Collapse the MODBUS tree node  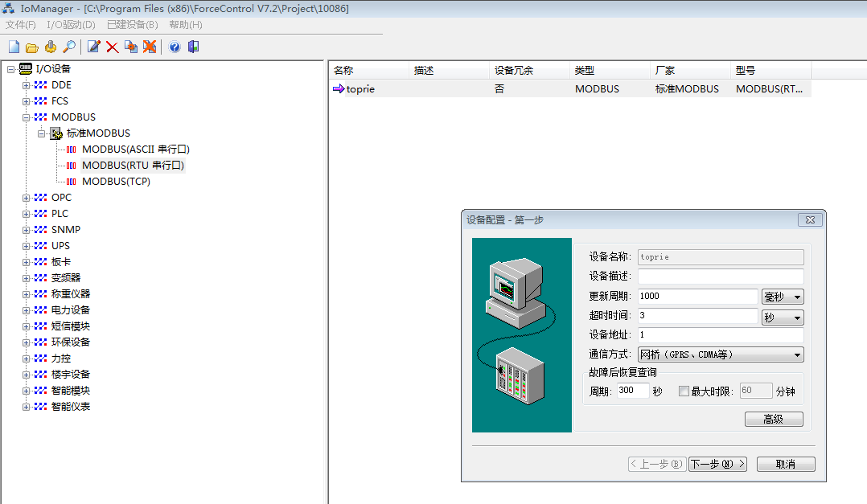coord(26,117)
